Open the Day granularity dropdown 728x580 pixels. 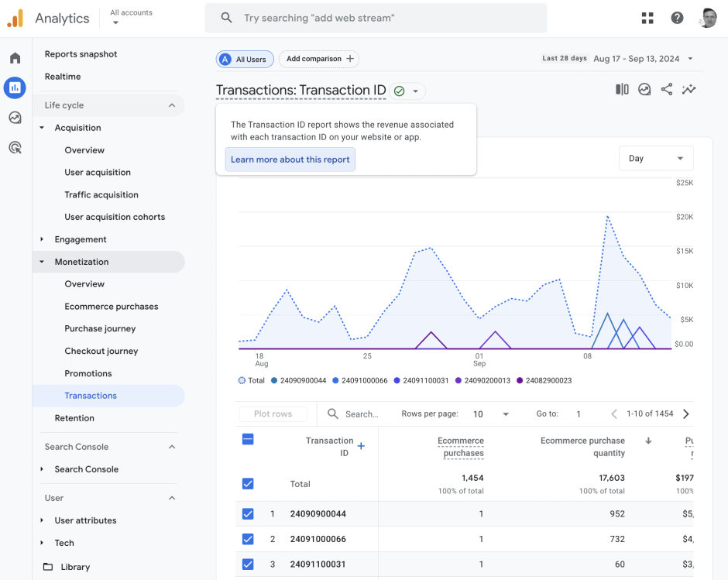point(655,157)
